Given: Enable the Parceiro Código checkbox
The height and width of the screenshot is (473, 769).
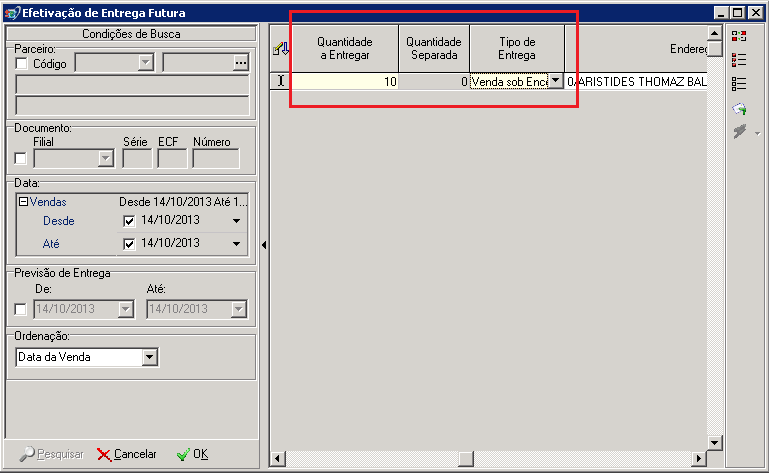Looking at the screenshot, I should [x=21, y=64].
